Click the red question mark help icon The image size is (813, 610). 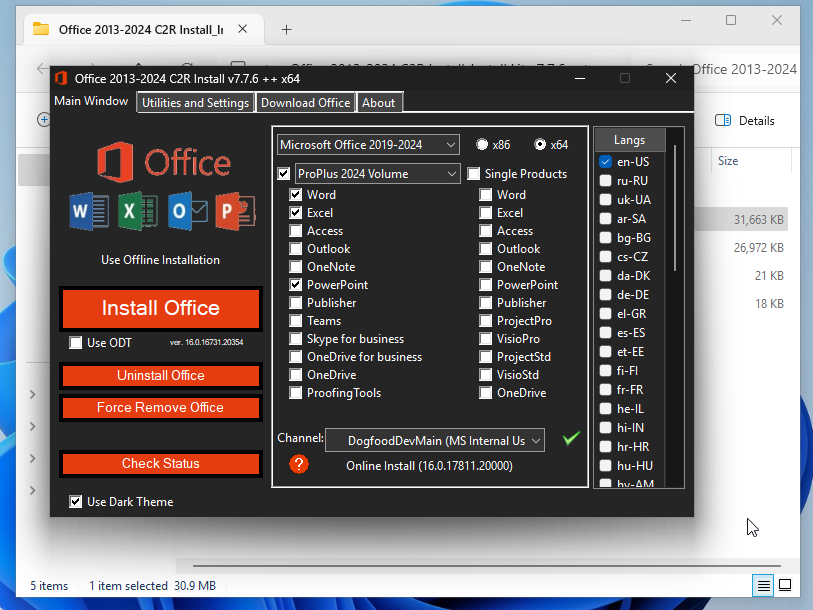[299, 464]
